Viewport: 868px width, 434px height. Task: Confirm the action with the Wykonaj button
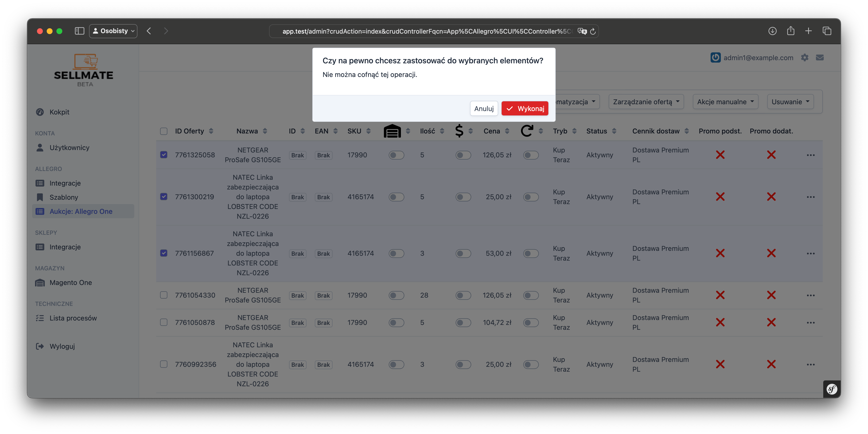(x=525, y=109)
